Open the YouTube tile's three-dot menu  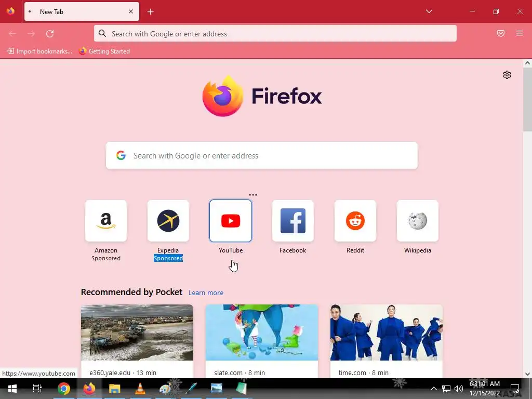[253, 195]
